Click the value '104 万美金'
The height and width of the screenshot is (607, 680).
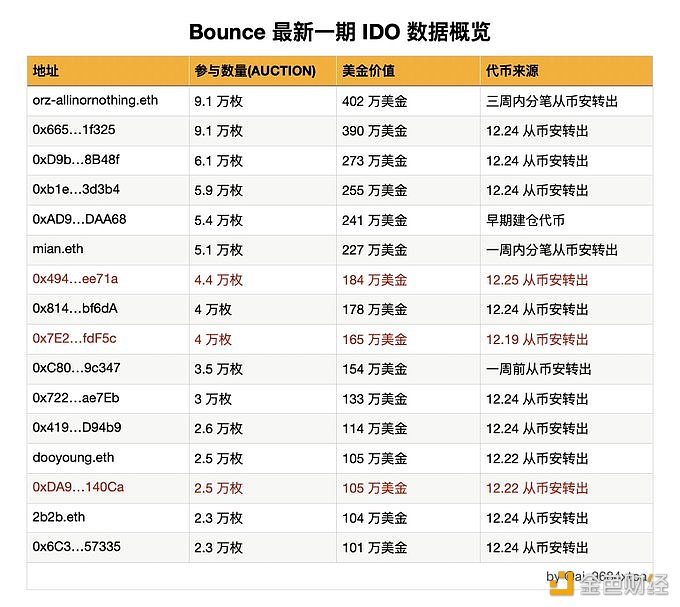(x=375, y=518)
